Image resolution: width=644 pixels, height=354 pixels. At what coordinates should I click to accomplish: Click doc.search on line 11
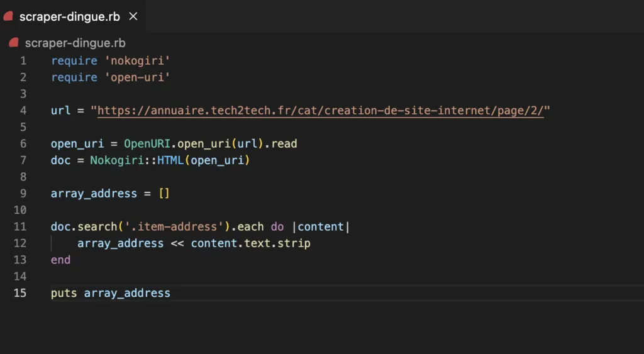click(84, 227)
